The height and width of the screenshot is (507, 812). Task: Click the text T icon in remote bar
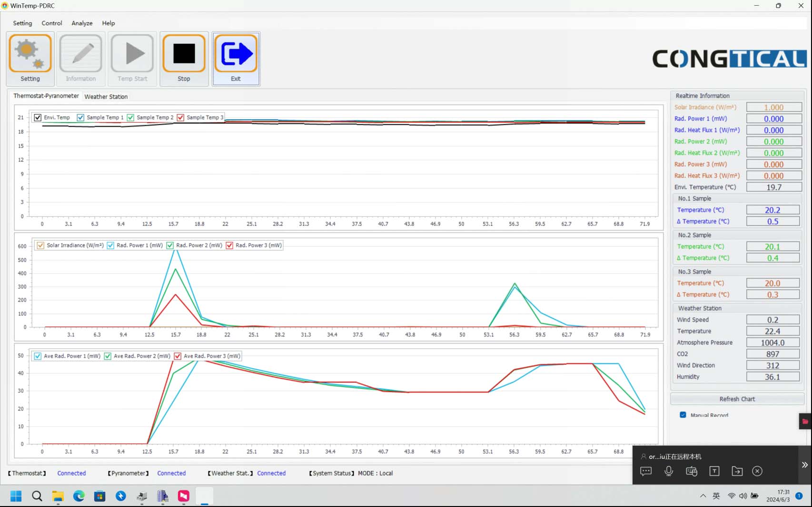(714, 471)
